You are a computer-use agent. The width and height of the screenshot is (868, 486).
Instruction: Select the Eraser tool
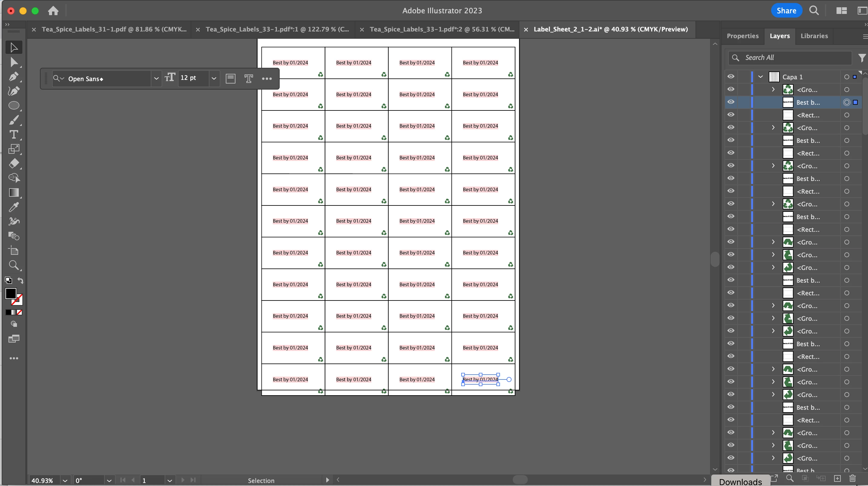(14, 163)
